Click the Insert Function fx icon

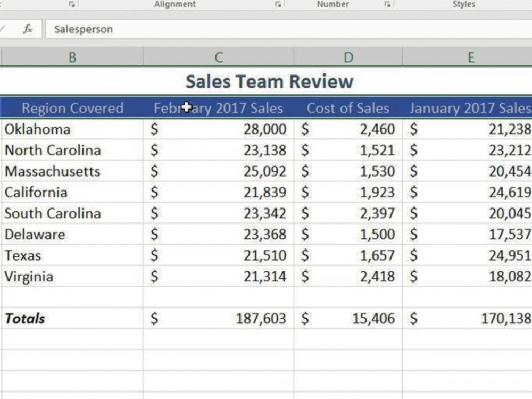click(28, 29)
